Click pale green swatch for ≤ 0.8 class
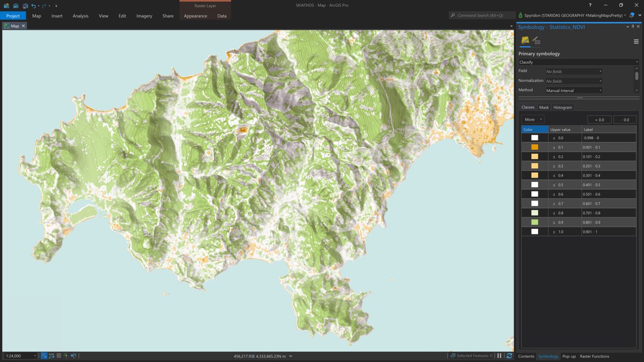 (535, 213)
